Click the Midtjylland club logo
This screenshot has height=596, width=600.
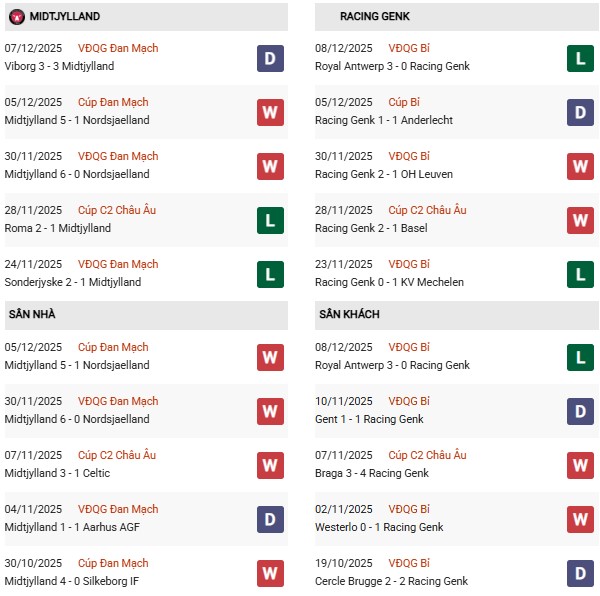(15, 16)
